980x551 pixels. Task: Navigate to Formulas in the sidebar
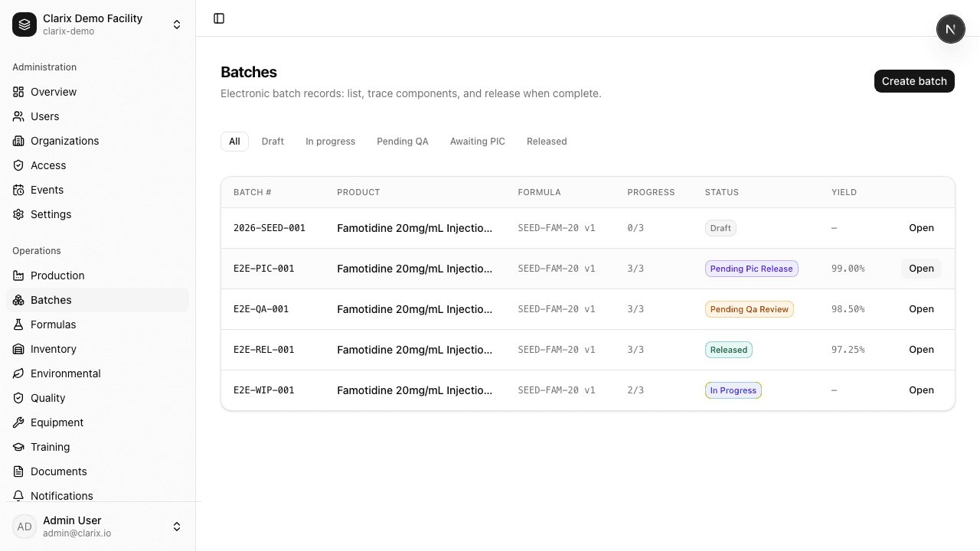(x=97, y=324)
